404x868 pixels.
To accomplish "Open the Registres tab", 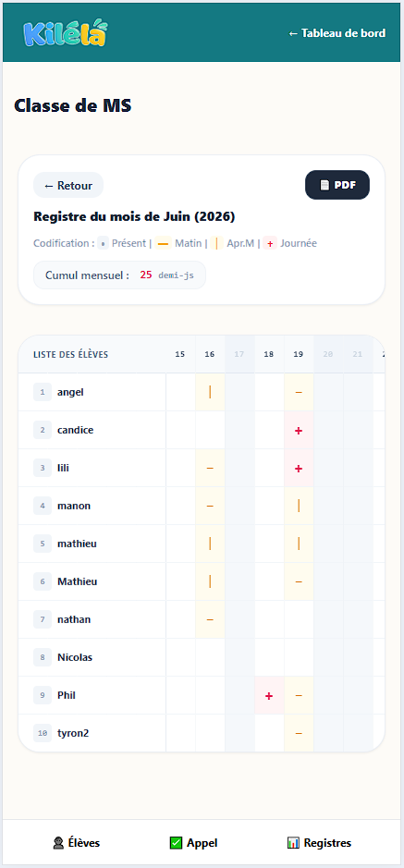I will (x=319, y=843).
